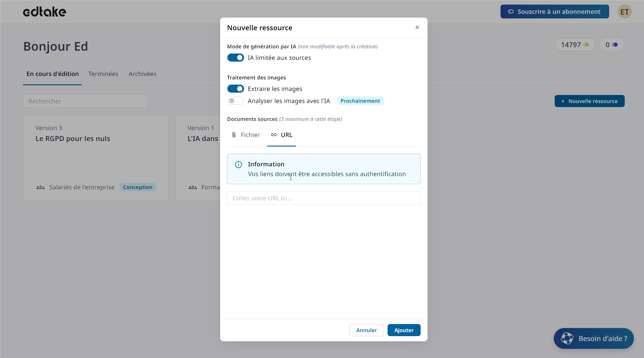Click the information circle icon
Image resolution: width=644 pixels, height=358 pixels.
click(238, 165)
